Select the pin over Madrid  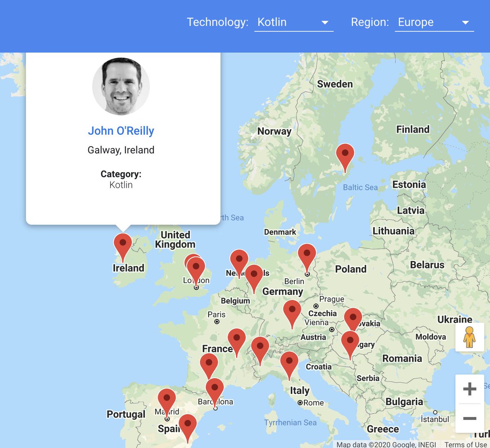pyautogui.click(x=167, y=403)
